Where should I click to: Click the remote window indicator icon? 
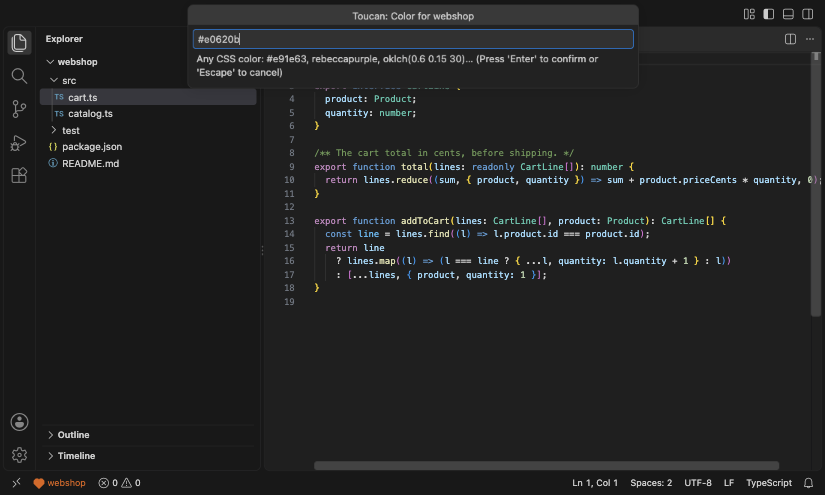point(16,482)
